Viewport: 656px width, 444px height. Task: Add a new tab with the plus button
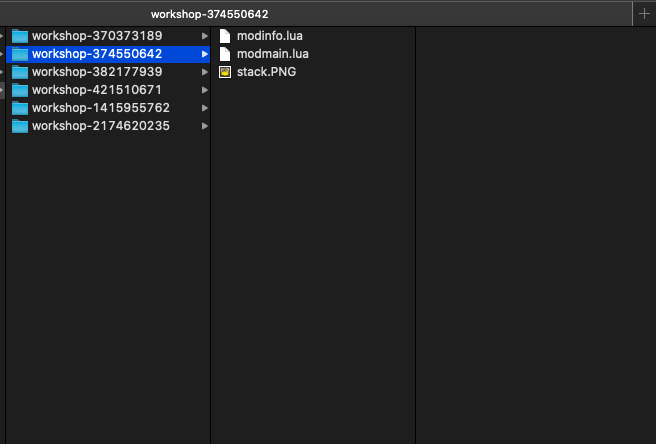point(644,14)
